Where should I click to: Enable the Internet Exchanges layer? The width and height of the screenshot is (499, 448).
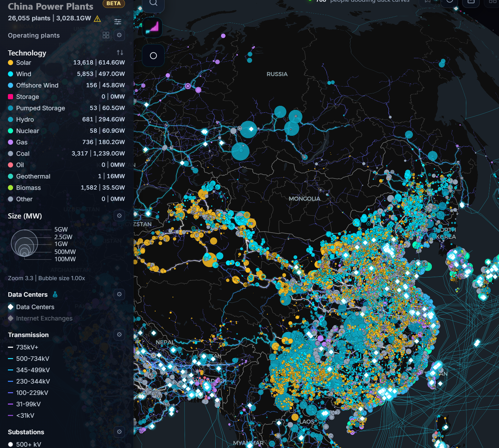(44, 318)
